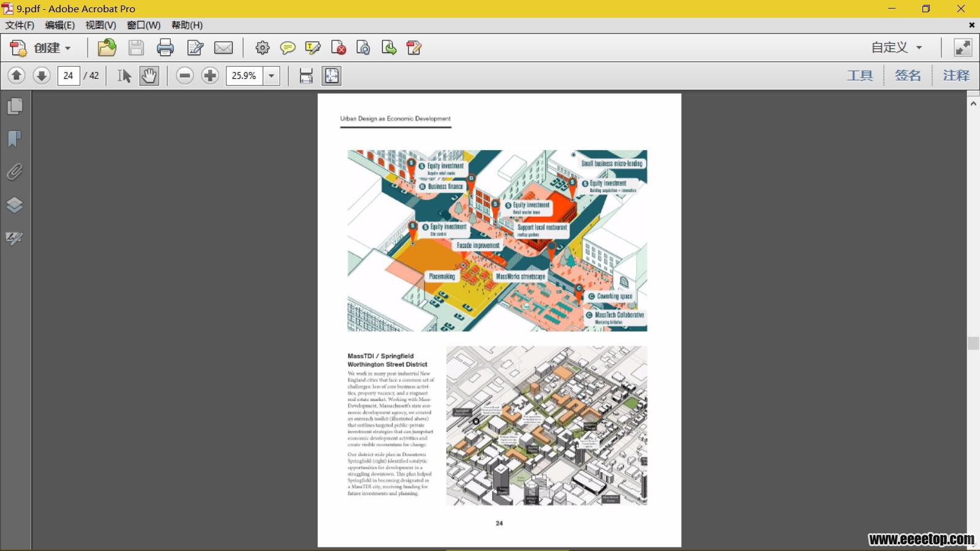Screen dimensions: 980x551
Task: Send file by email envelope icon
Action: pos(224,48)
